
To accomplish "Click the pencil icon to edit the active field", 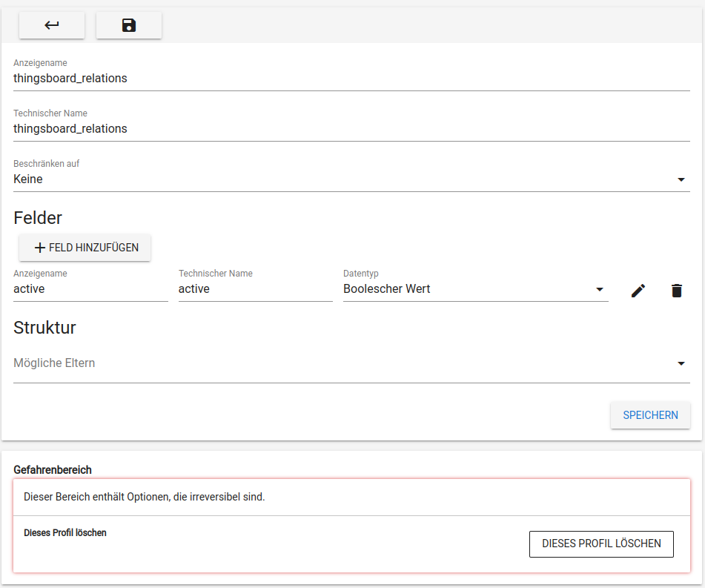I will click(638, 290).
